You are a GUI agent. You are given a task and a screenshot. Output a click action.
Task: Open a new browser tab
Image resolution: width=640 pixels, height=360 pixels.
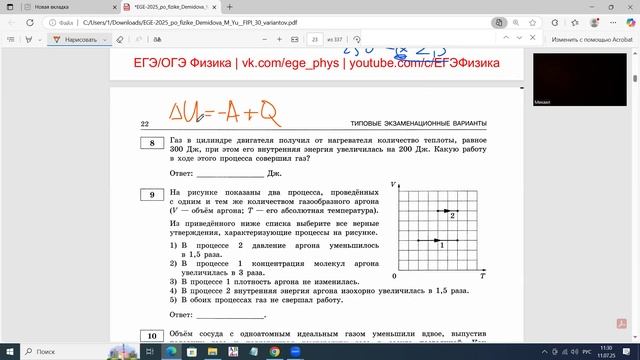pos(229,7)
